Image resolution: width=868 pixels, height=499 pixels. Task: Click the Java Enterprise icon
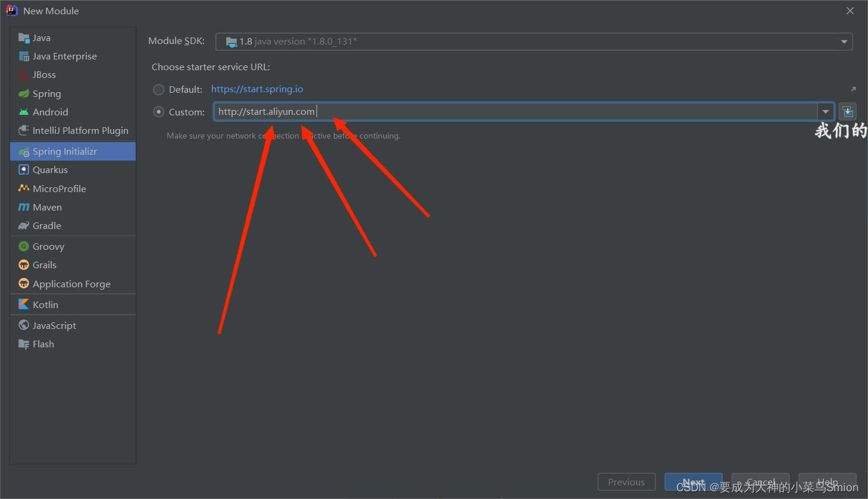(24, 57)
